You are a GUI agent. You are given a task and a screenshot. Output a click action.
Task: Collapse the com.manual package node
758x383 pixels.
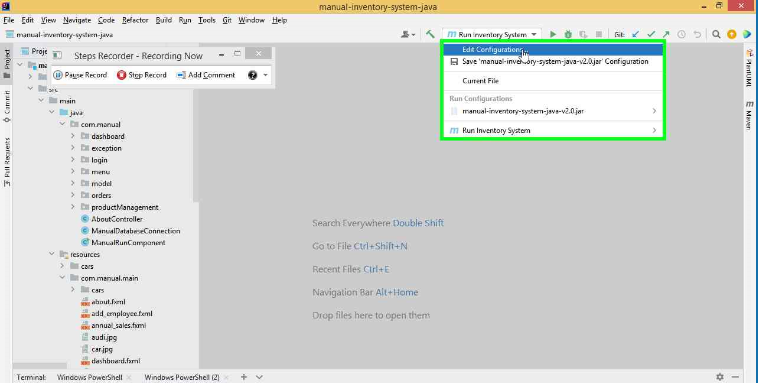pyautogui.click(x=62, y=124)
